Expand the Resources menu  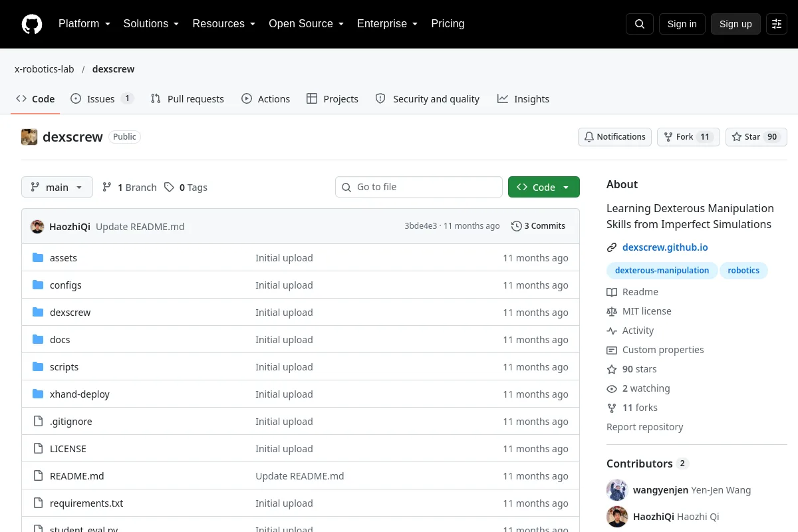pos(224,24)
